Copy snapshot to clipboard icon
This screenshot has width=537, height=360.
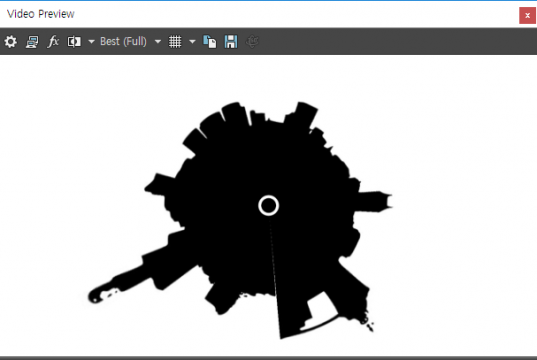coord(210,42)
